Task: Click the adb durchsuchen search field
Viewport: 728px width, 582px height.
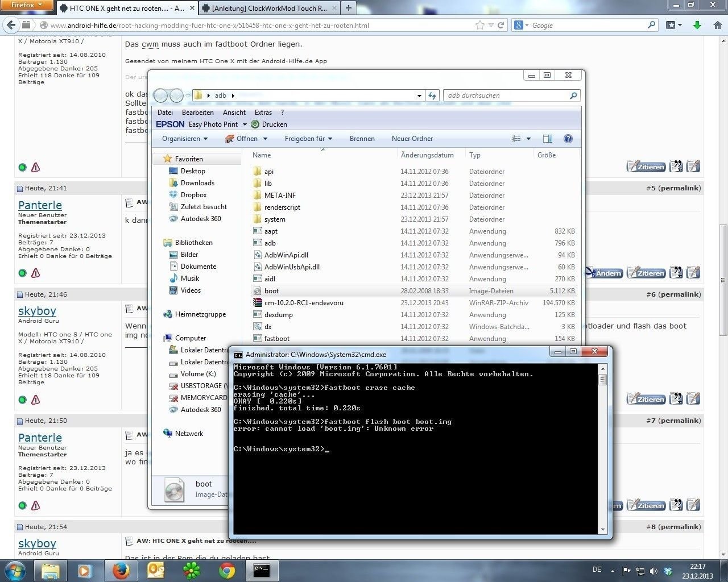Action: point(506,95)
